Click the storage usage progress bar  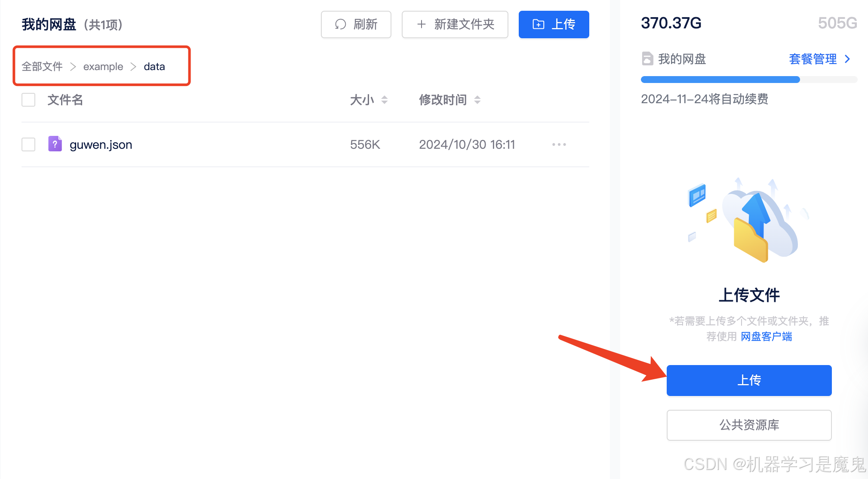749,80
